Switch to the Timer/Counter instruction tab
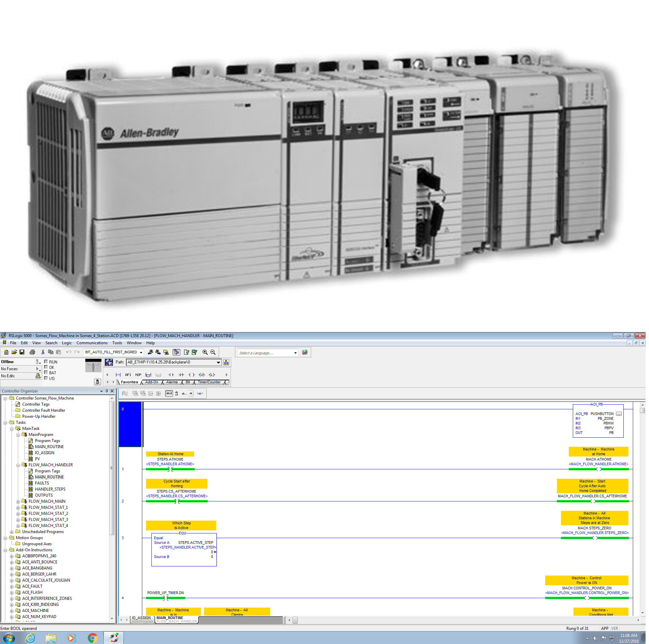 coord(209,382)
